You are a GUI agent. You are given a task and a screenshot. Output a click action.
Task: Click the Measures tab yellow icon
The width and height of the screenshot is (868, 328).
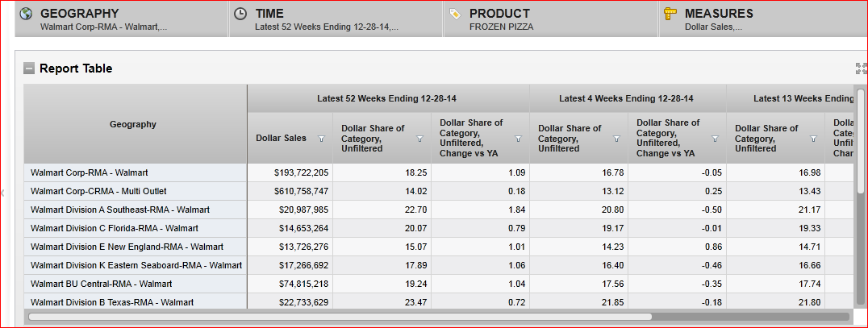tap(670, 14)
